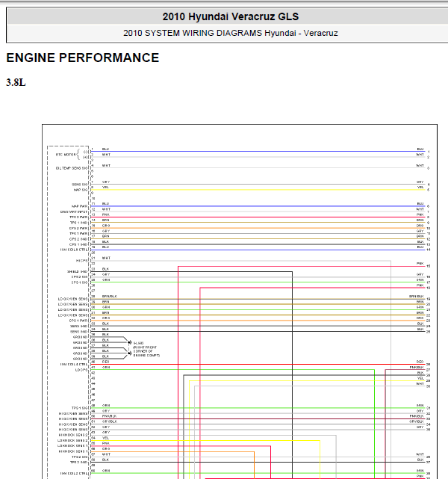The height and width of the screenshot is (479, 448).
Task: Click the 'MAP PWR' pin label
Action: point(80,206)
